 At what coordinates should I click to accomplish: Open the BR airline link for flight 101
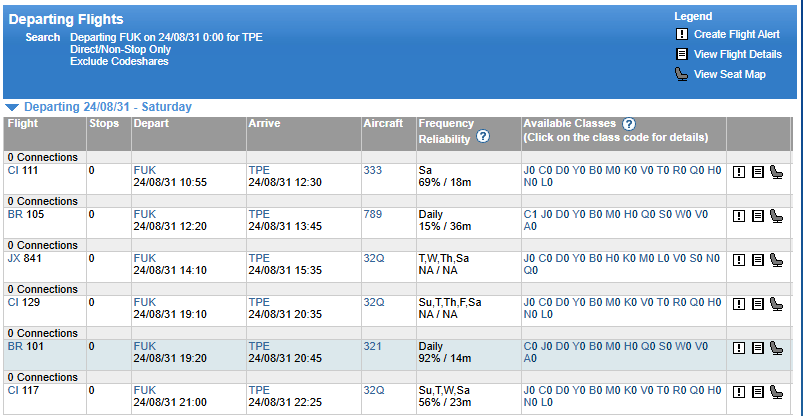[x=15, y=347]
